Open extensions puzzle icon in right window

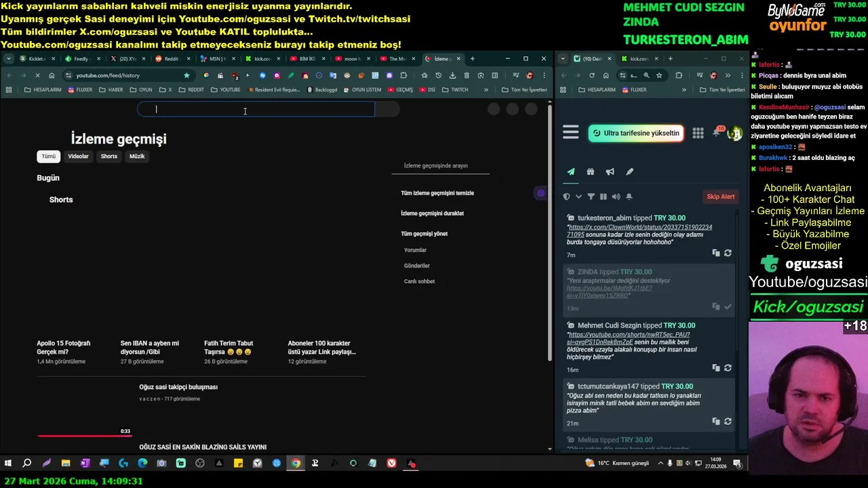[679, 75]
